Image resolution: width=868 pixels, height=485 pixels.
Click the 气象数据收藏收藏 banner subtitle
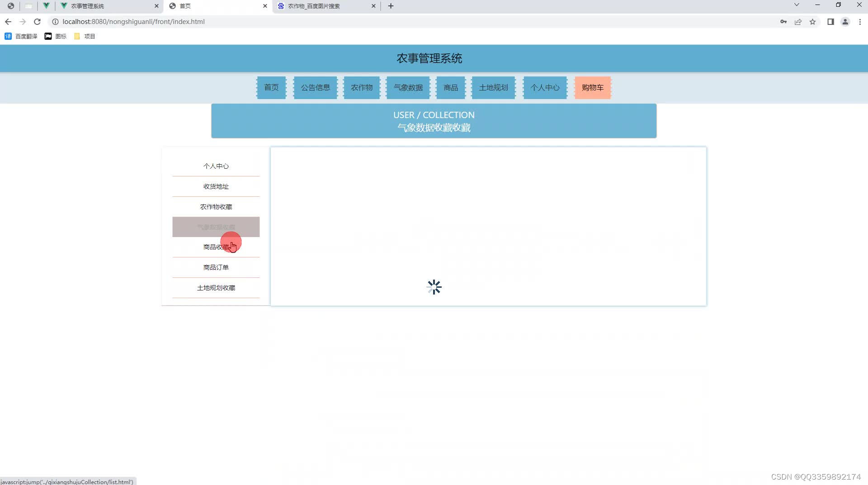point(434,128)
